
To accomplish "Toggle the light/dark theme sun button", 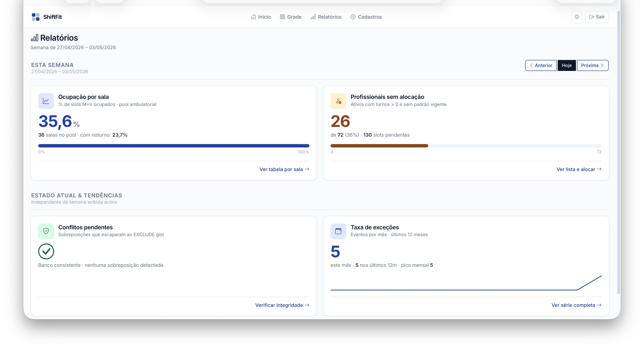I will [577, 17].
